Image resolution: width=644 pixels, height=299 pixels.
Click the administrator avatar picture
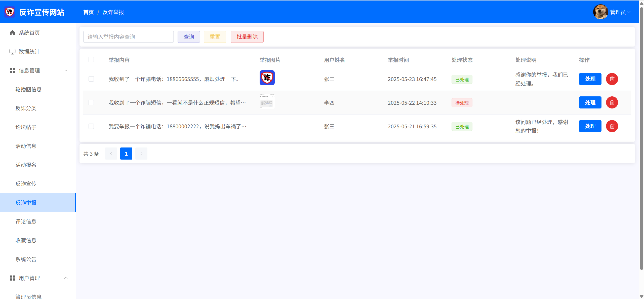tap(600, 12)
